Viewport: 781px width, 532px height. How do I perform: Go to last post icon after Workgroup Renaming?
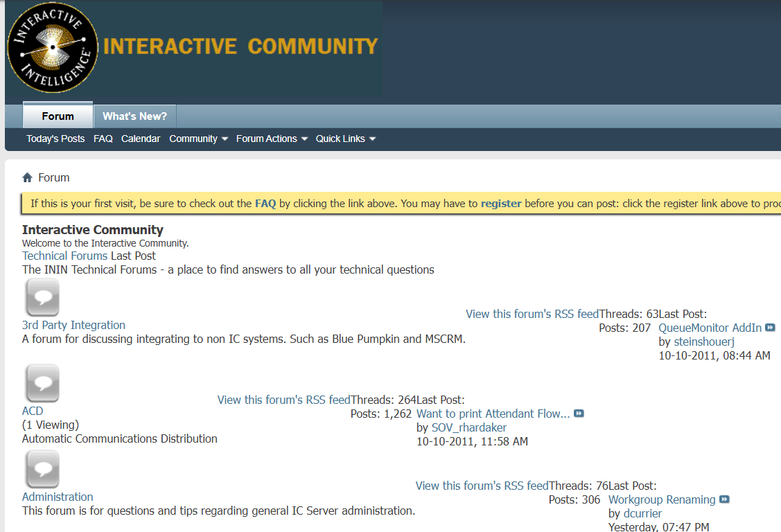(x=724, y=499)
